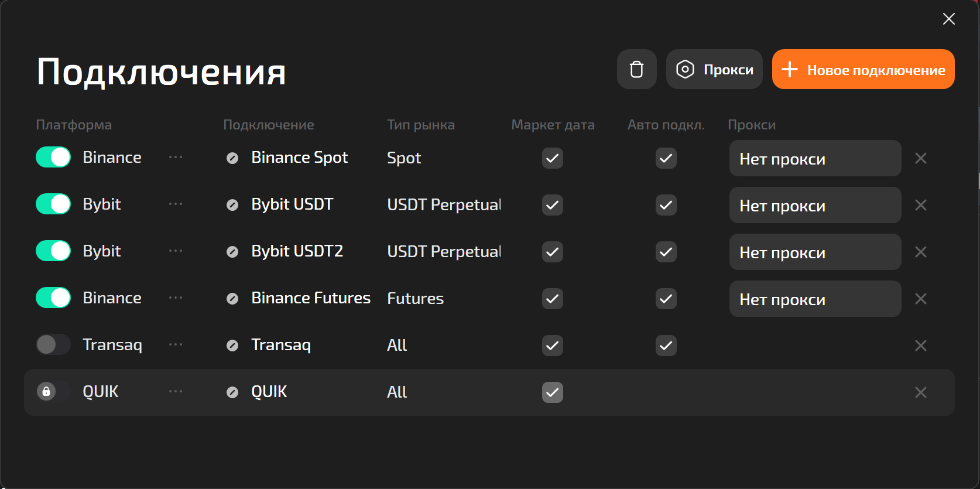Open proxy dropdown for Binance Spot
Screen dimensions: 980x489
coord(814,159)
